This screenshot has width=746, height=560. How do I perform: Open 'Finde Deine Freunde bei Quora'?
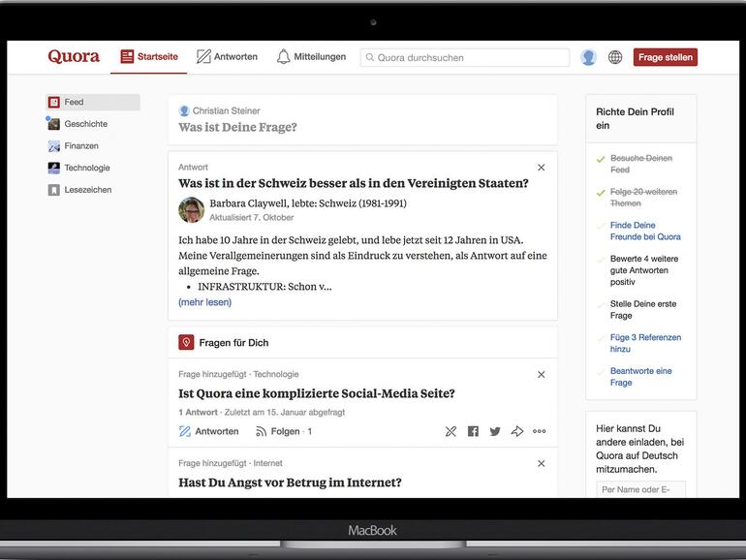coord(645,231)
